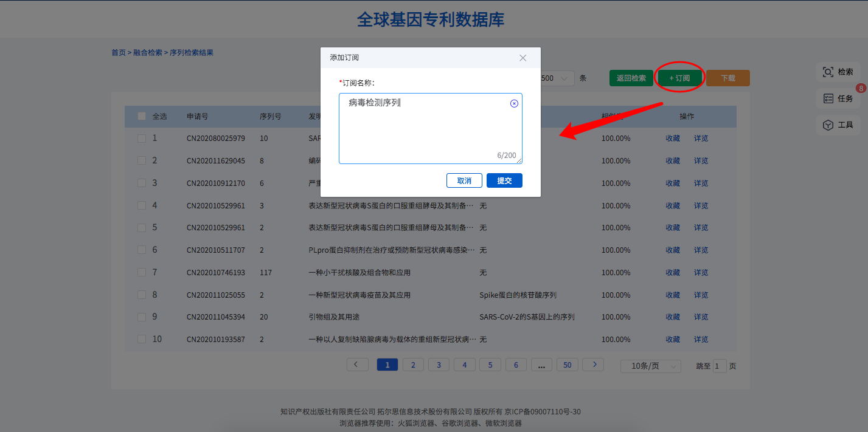
Task: Open the 任务 tasks side panel
Action: (838, 98)
